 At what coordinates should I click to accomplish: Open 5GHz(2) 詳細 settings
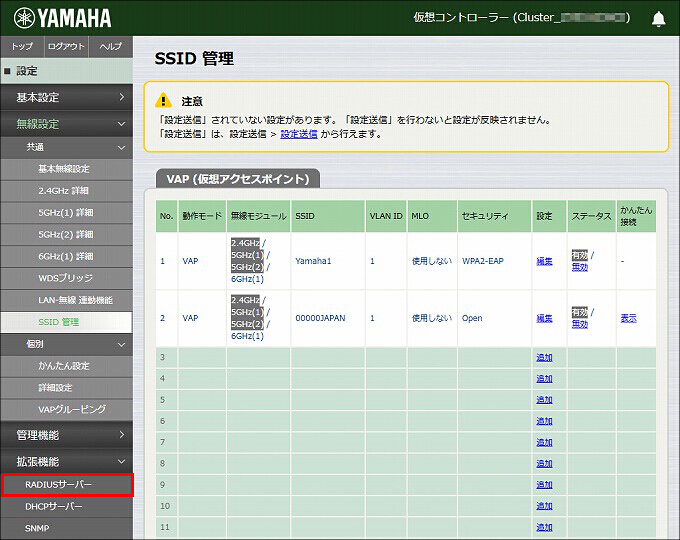(66, 235)
